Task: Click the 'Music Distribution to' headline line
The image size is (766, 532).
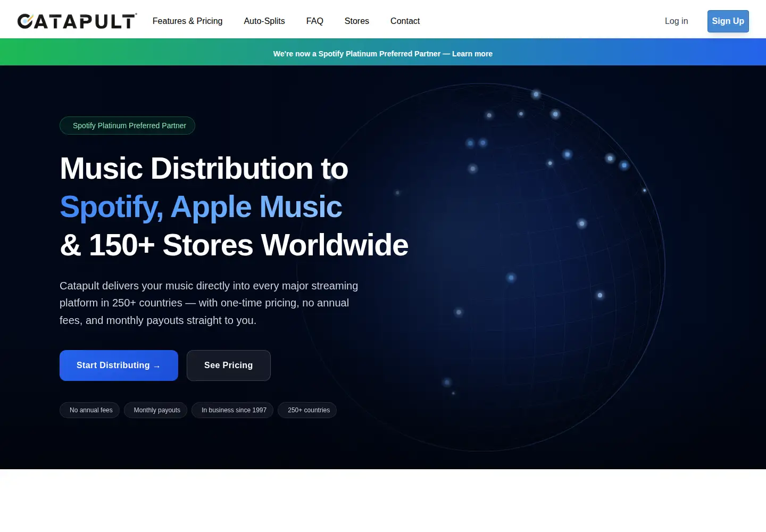Action: click(x=204, y=169)
